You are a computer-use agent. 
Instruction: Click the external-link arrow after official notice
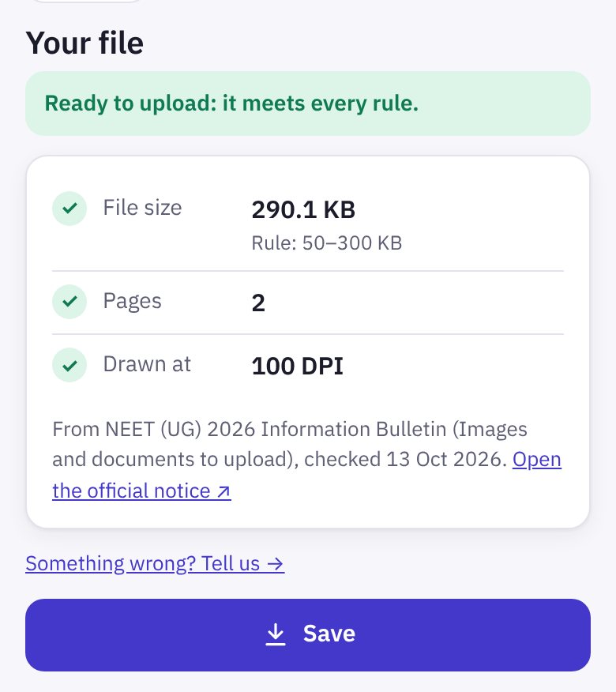[223, 491]
